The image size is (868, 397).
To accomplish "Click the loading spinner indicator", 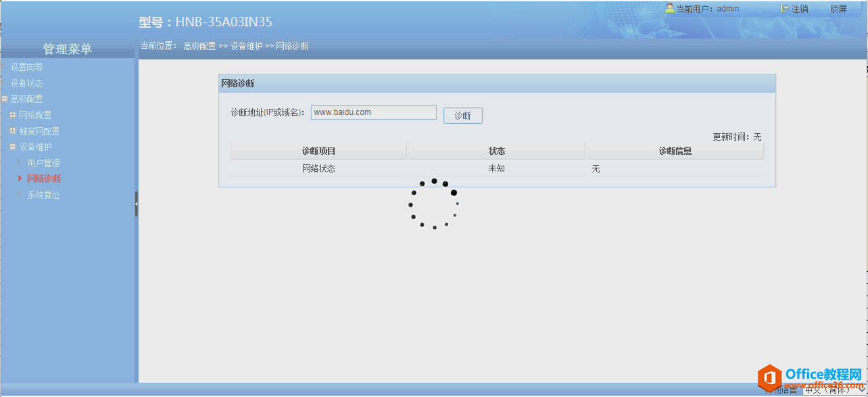I will click(433, 204).
